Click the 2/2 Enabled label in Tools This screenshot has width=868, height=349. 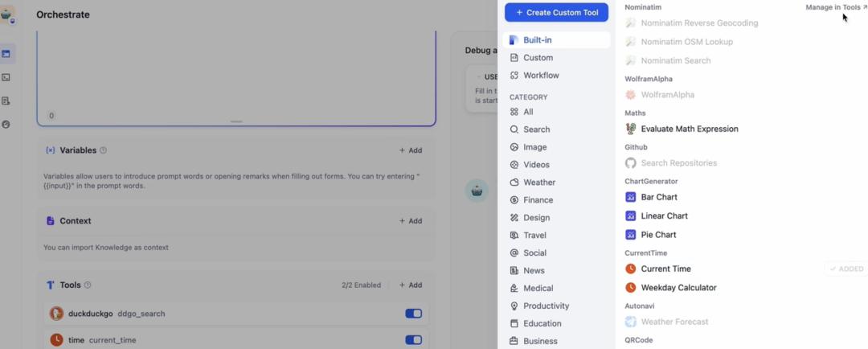point(361,285)
